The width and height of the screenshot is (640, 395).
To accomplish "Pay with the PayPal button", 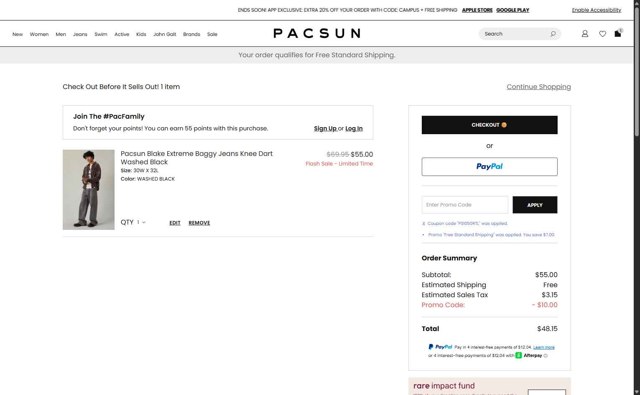I will coord(489,166).
